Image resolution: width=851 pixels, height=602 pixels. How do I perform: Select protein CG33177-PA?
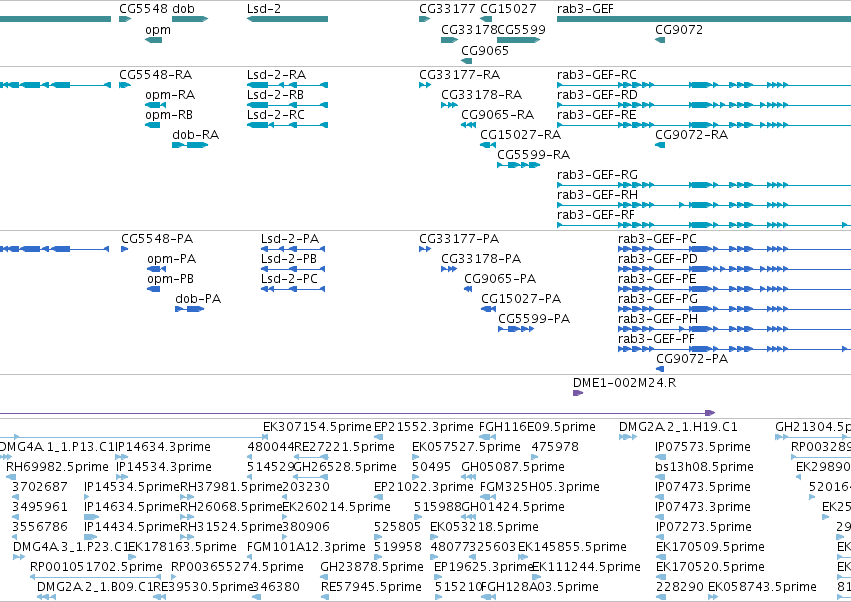pos(424,249)
